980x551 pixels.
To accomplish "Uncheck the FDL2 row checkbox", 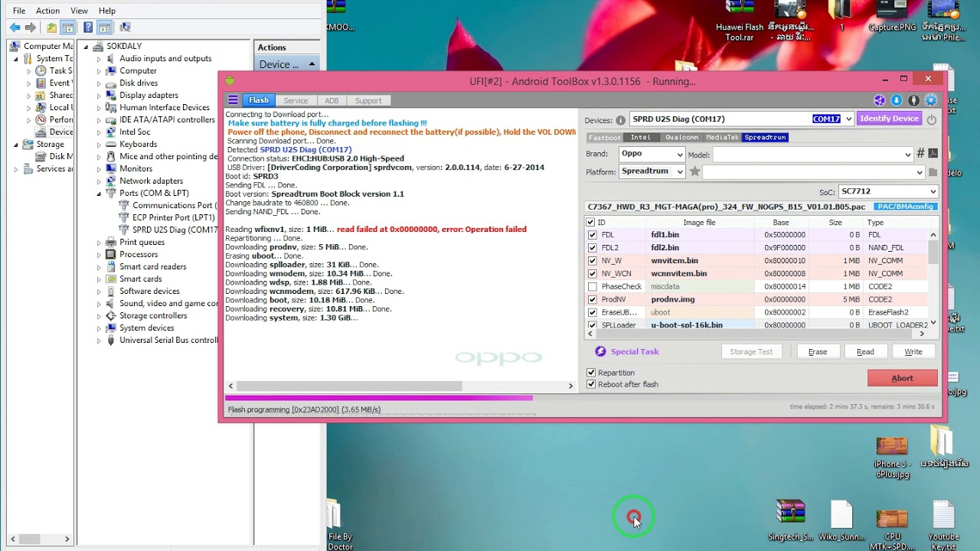I will pyautogui.click(x=592, y=248).
